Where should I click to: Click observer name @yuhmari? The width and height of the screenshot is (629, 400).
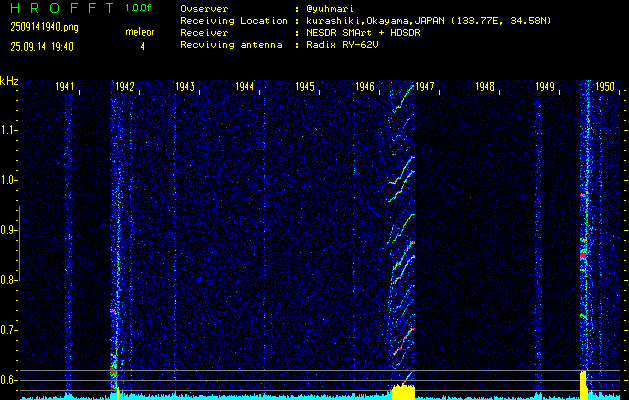(x=330, y=9)
